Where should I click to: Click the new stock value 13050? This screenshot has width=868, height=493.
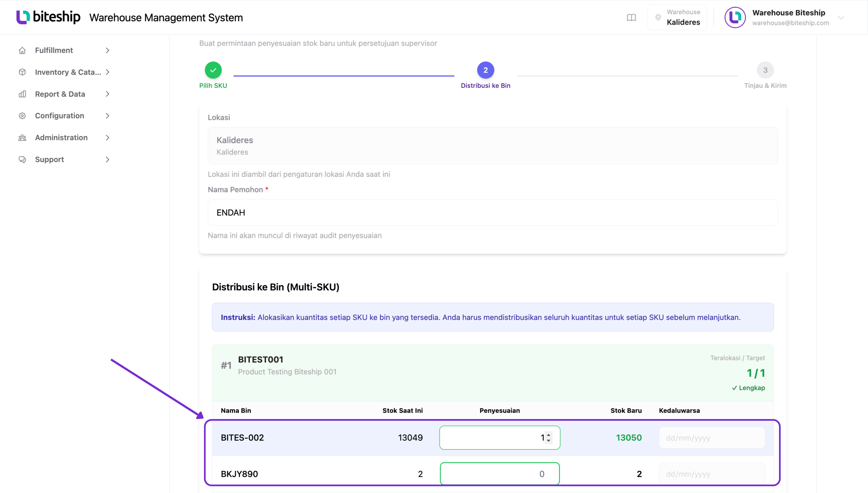pyautogui.click(x=629, y=438)
